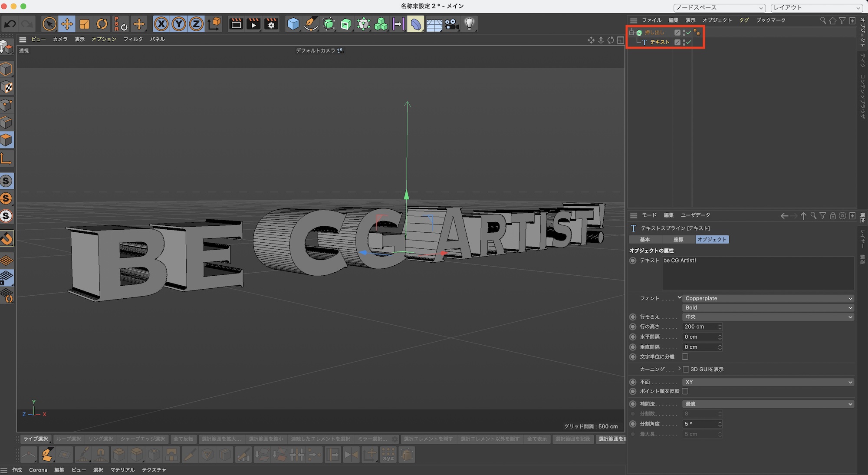Open the Camera object icon
This screenshot has height=475, width=868.
pos(451,24)
